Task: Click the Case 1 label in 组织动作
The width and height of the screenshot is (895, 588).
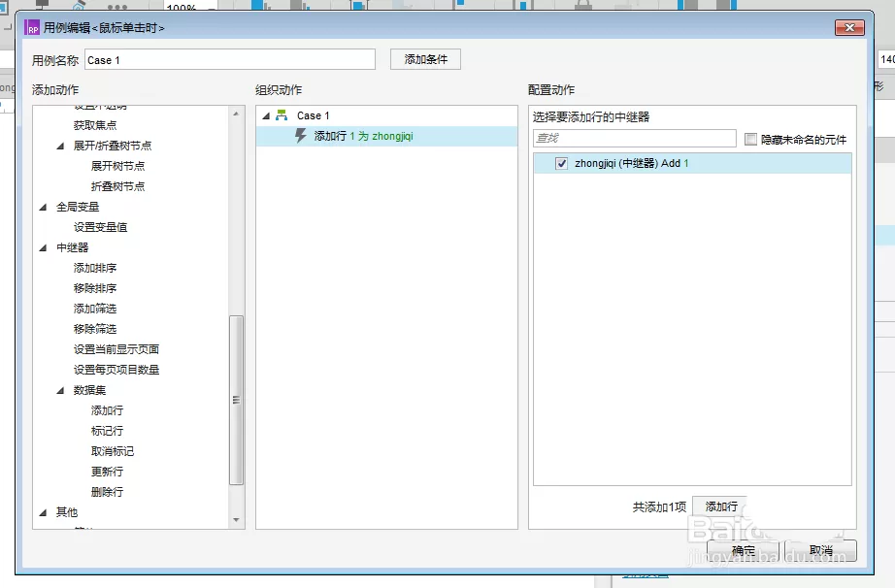Action: pos(313,115)
